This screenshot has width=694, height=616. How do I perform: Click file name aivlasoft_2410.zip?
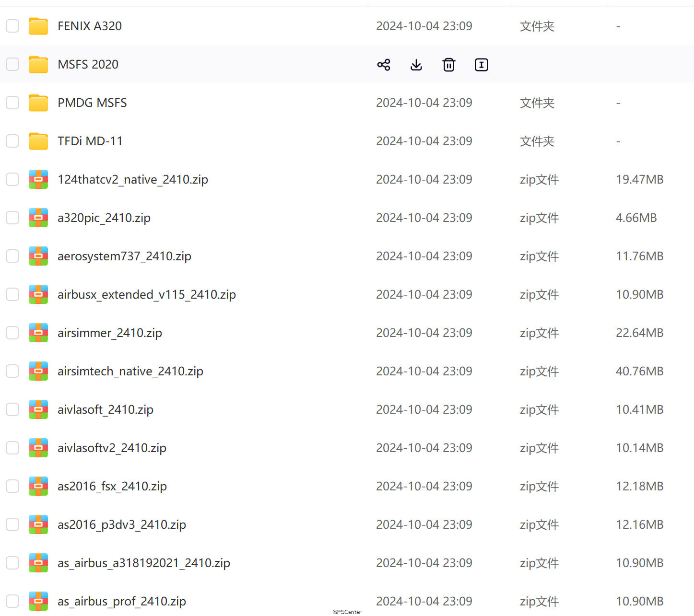pyautogui.click(x=106, y=410)
